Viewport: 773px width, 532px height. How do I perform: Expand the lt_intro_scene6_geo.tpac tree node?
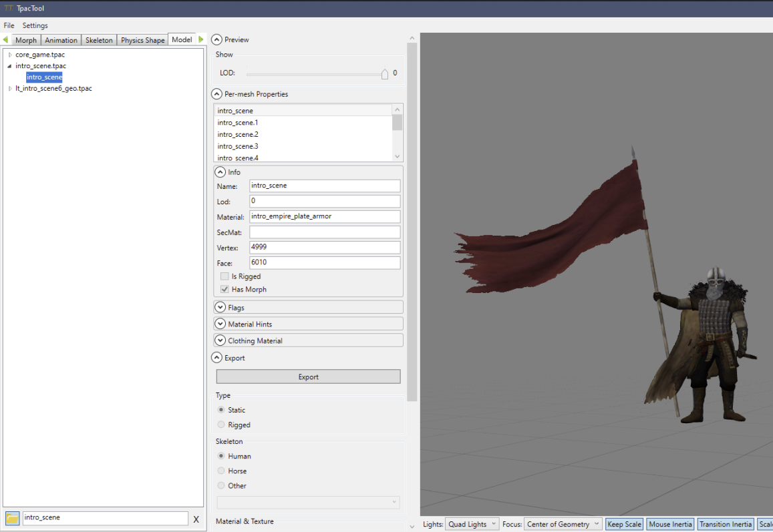10,89
